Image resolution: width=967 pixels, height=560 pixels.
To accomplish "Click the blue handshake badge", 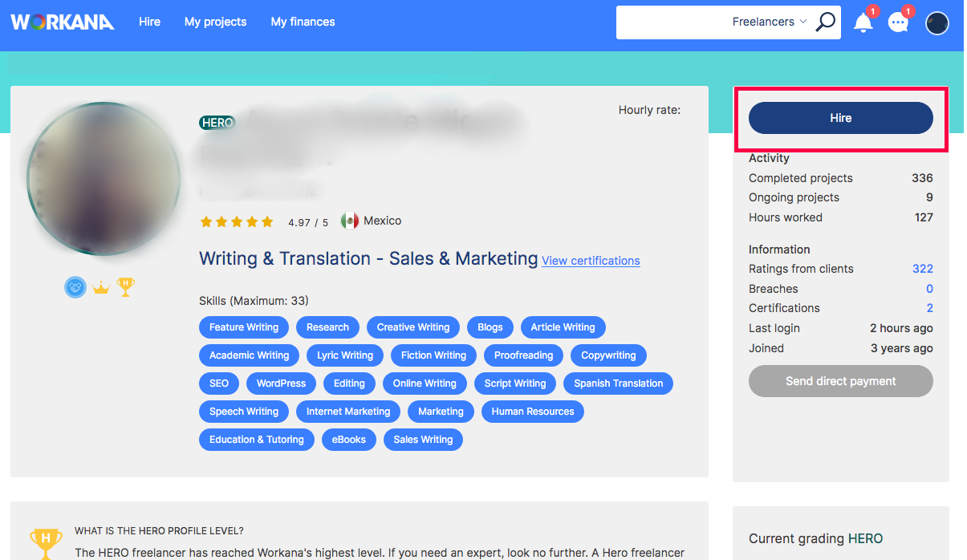I will pos(75,287).
